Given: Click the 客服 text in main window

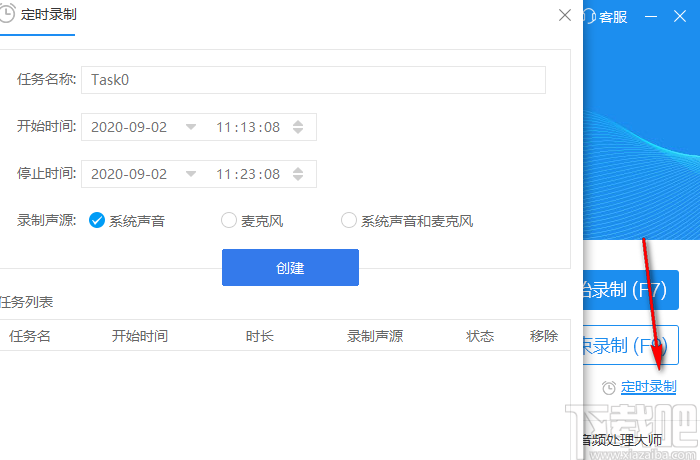Looking at the screenshot, I should tap(613, 17).
